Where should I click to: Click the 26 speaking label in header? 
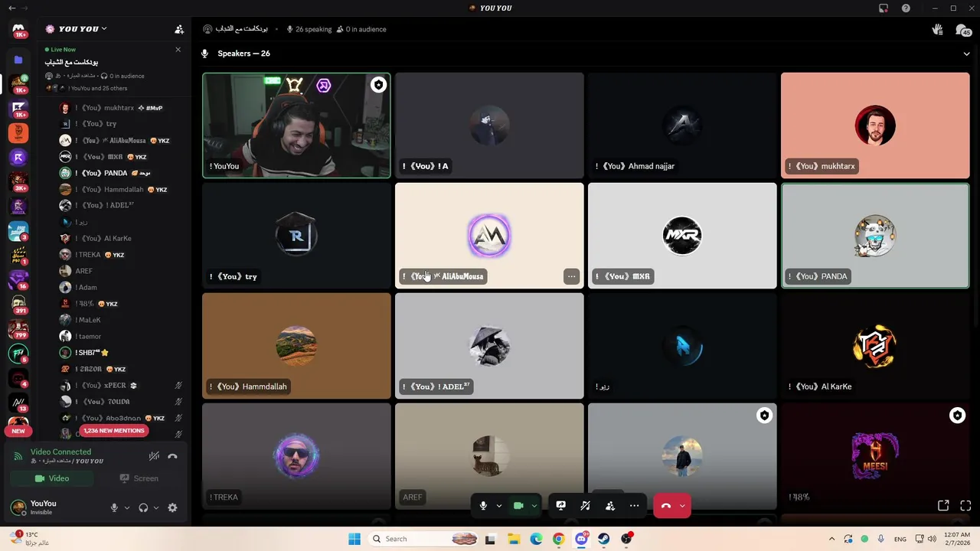pyautogui.click(x=309, y=29)
